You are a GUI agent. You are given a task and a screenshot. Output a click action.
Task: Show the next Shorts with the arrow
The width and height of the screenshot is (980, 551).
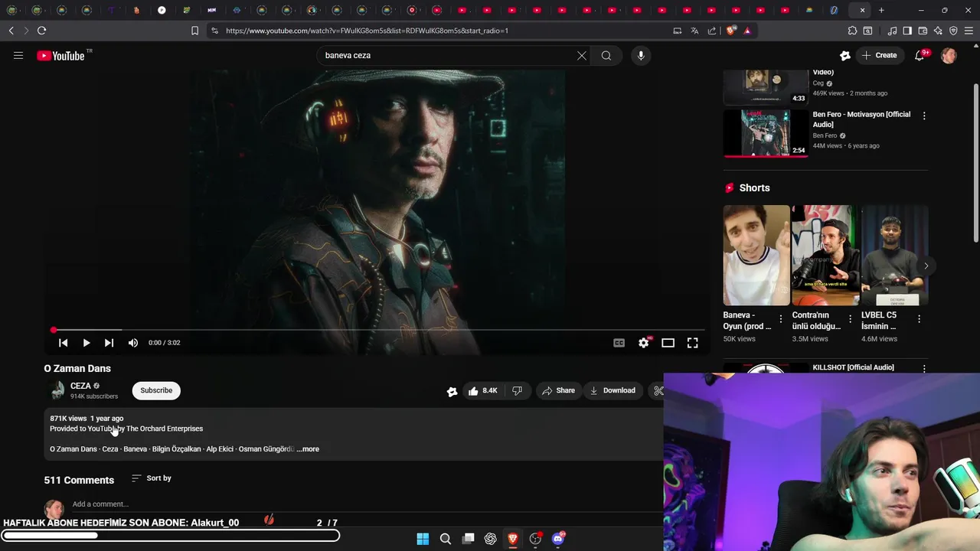point(926,266)
